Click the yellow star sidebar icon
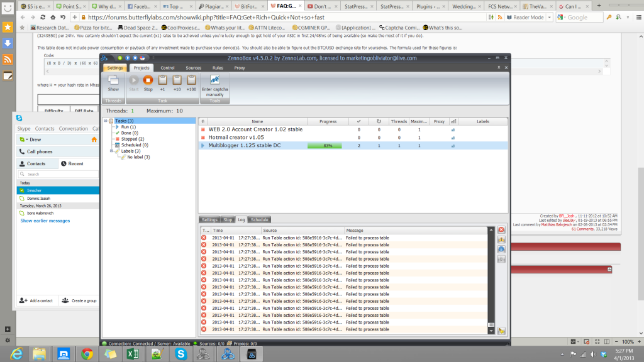The image size is (644, 362). coord(8,27)
